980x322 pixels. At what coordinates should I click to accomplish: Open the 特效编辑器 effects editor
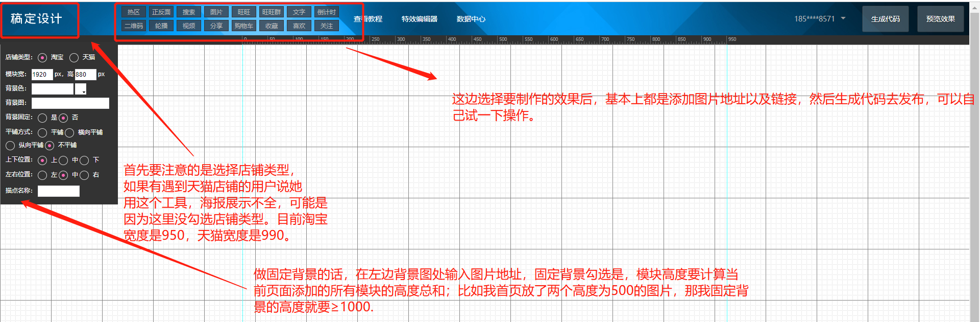click(420, 19)
